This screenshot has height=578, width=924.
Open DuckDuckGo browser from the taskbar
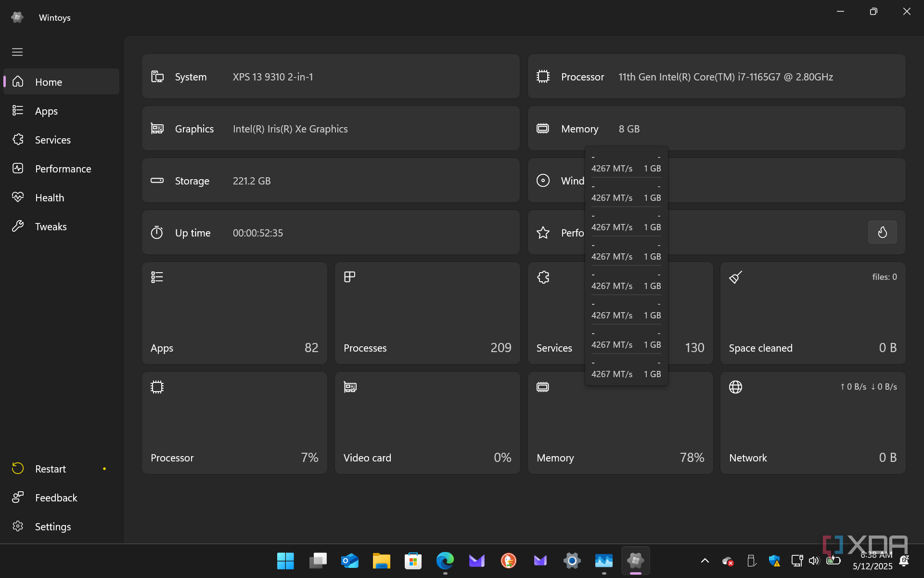point(508,561)
